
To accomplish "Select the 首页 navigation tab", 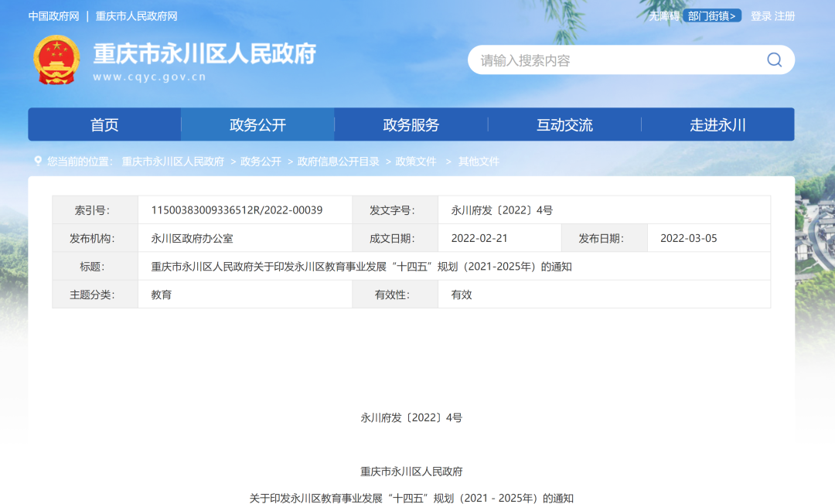I will click(x=104, y=124).
